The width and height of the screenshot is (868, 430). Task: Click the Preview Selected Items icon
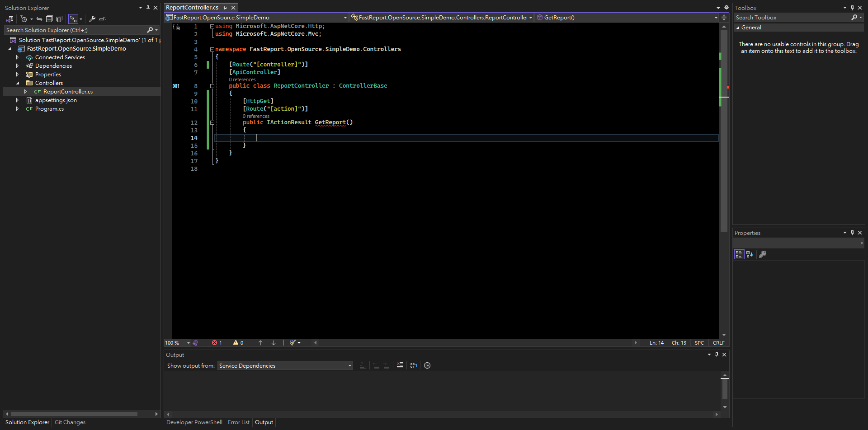tap(102, 19)
